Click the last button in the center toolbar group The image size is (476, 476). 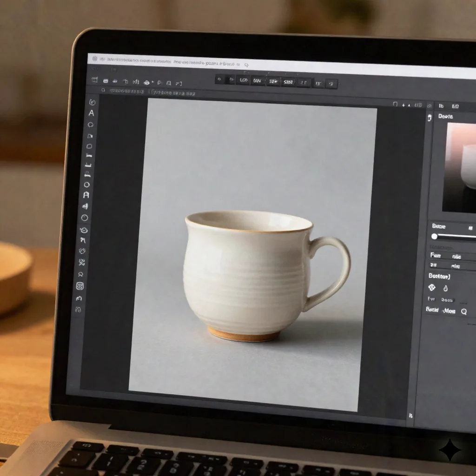(331, 84)
